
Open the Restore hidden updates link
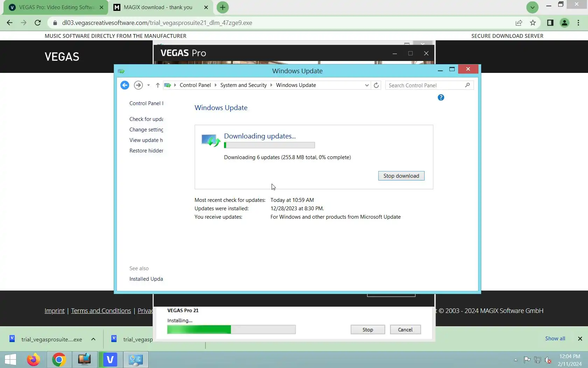point(146,151)
